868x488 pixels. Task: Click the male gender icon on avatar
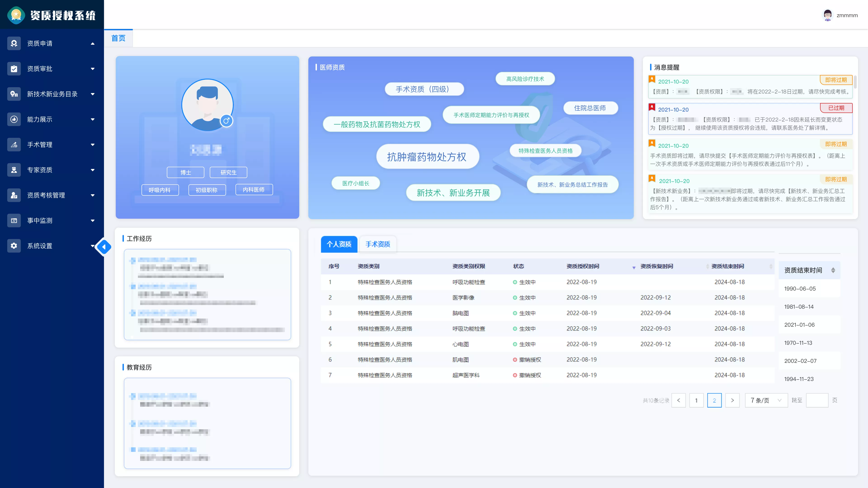(x=226, y=121)
